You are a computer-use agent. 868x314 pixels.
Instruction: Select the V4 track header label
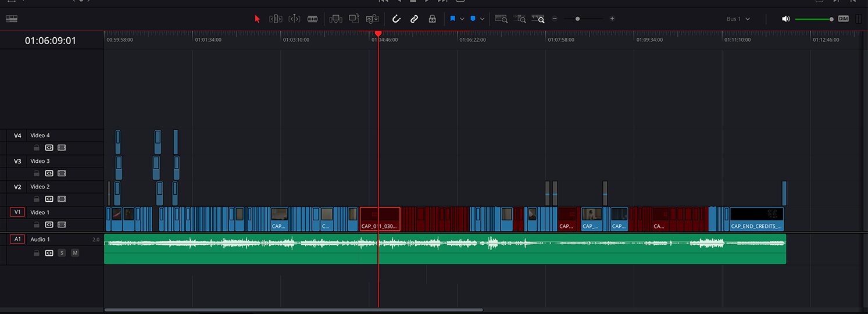(17, 135)
